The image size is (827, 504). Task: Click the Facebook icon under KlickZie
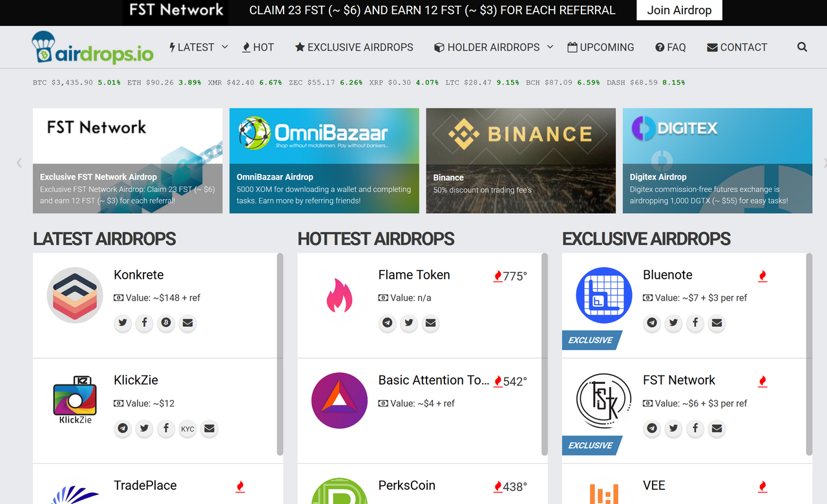tap(166, 428)
